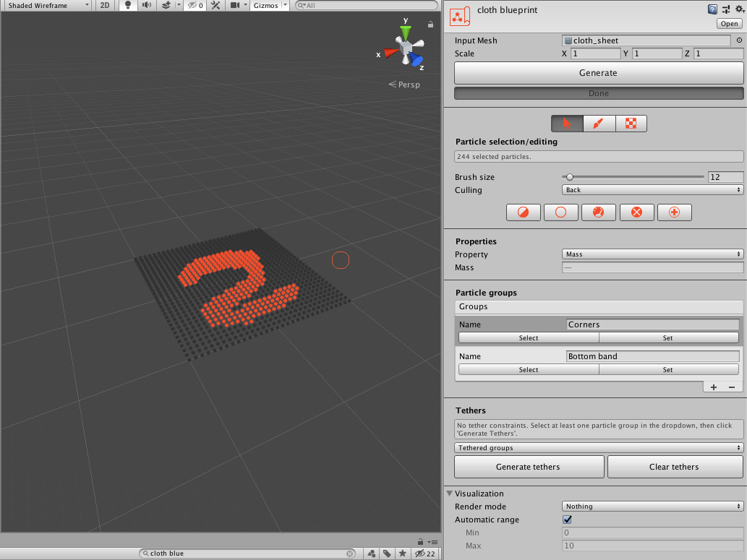Click the Scale X input field
Viewport: 747px width, 560px height.
click(596, 53)
